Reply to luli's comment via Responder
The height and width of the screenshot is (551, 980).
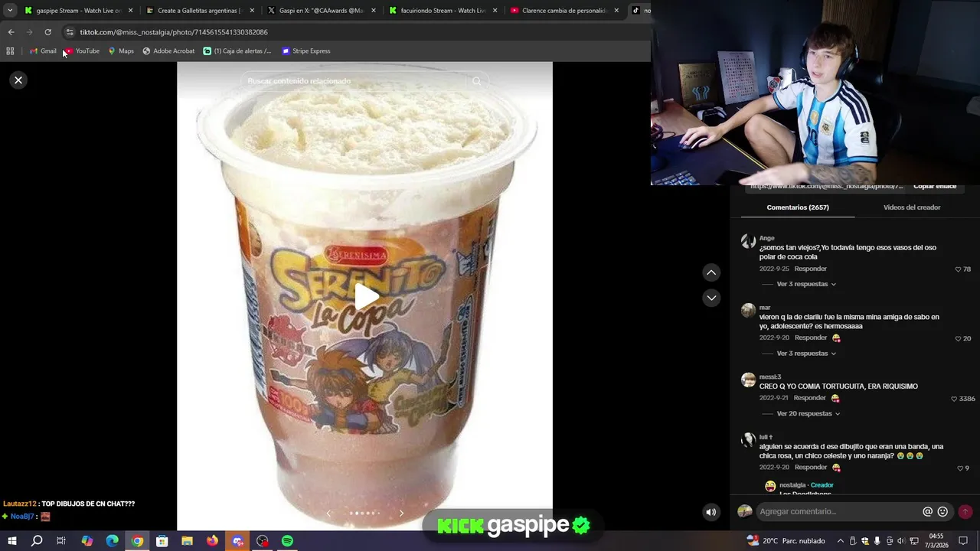click(x=810, y=467)
